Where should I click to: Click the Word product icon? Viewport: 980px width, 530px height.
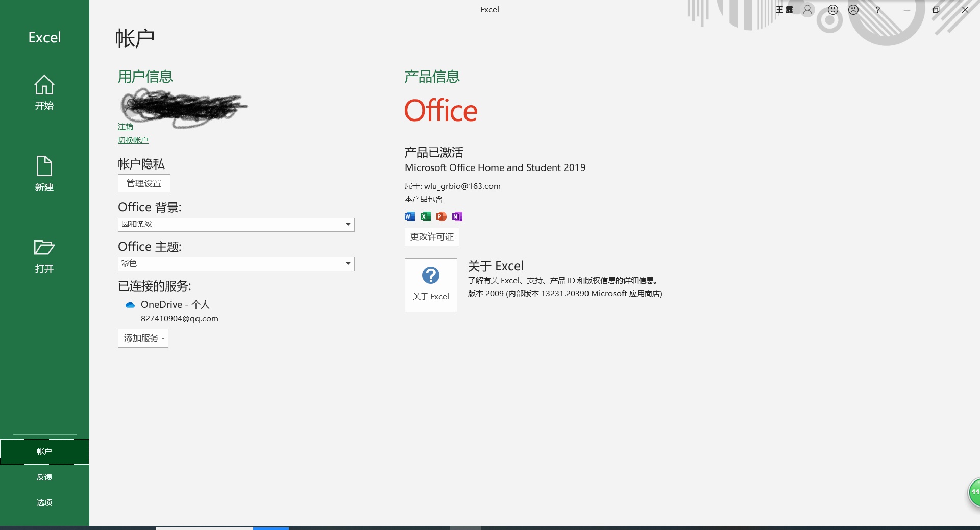pyautogui.click(x=410, y=216)
